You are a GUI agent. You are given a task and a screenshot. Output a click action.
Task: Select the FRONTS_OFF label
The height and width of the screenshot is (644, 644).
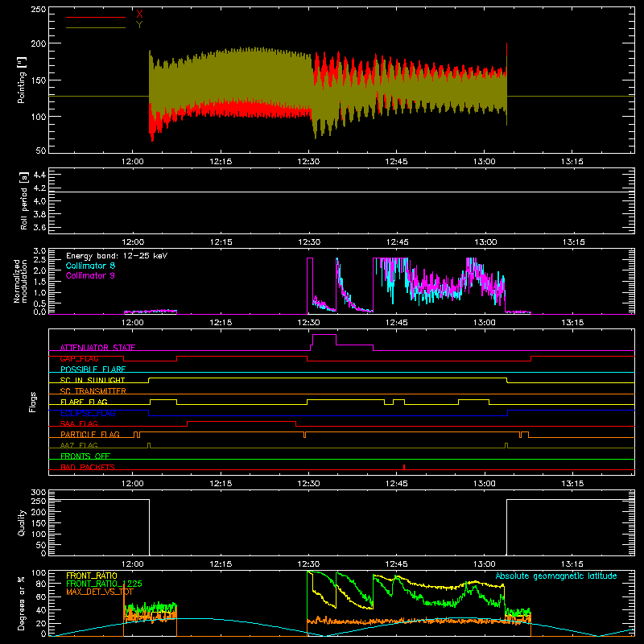(85, 456)
